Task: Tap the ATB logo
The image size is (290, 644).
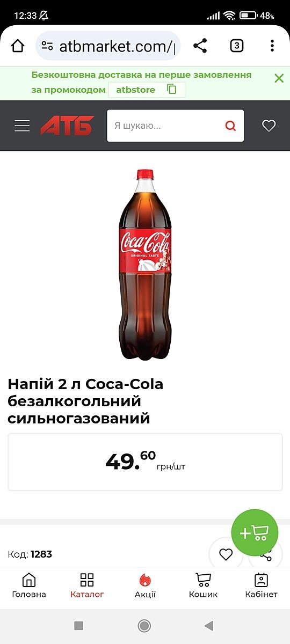Action: pos(67,126)
